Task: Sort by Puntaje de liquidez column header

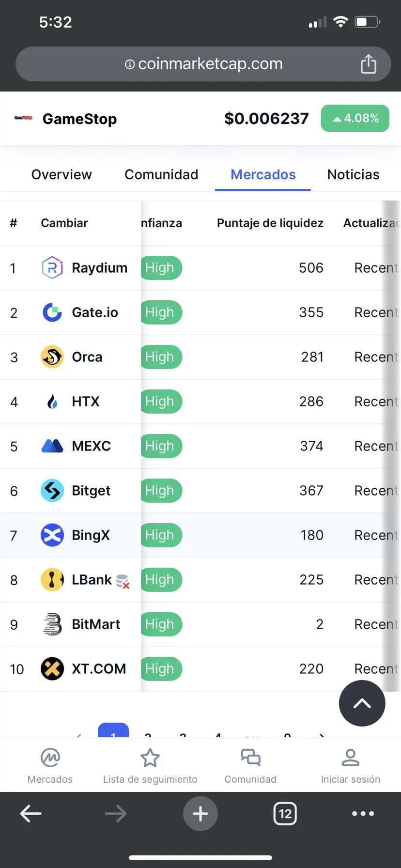Action: tap(270, 223)
